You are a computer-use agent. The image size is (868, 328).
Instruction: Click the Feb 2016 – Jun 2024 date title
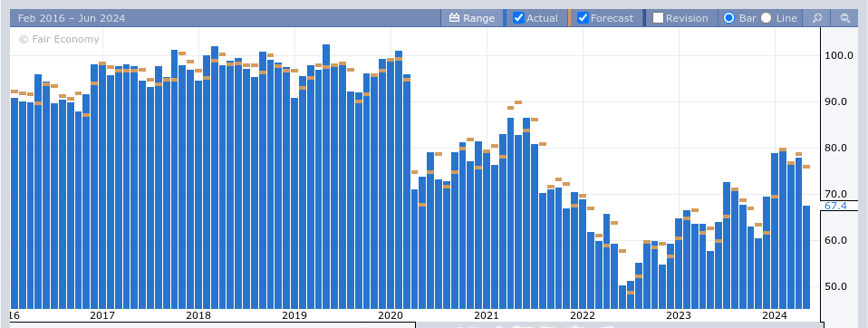72,18
